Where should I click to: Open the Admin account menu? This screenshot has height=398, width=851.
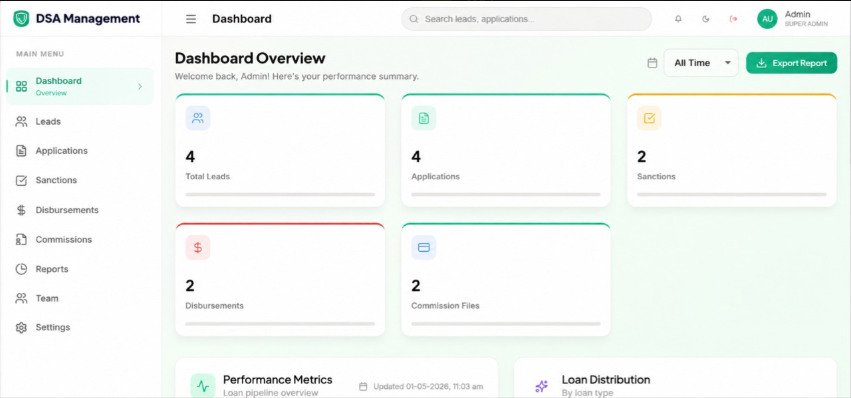[x=793, y=19]
